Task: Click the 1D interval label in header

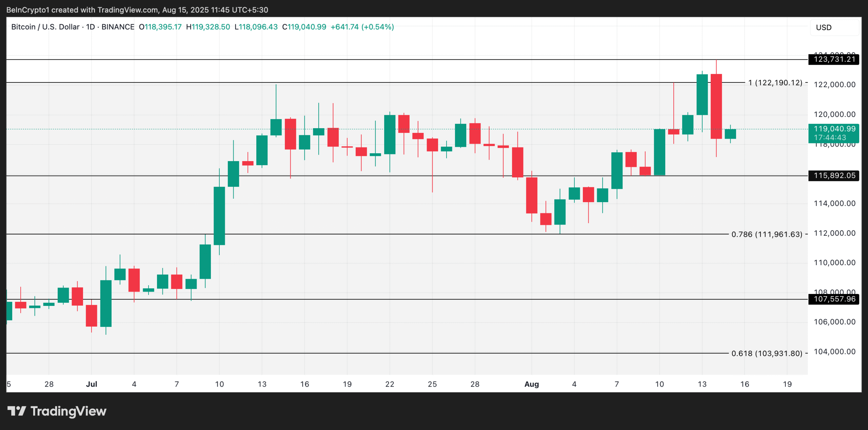Action: coord(90,27)
